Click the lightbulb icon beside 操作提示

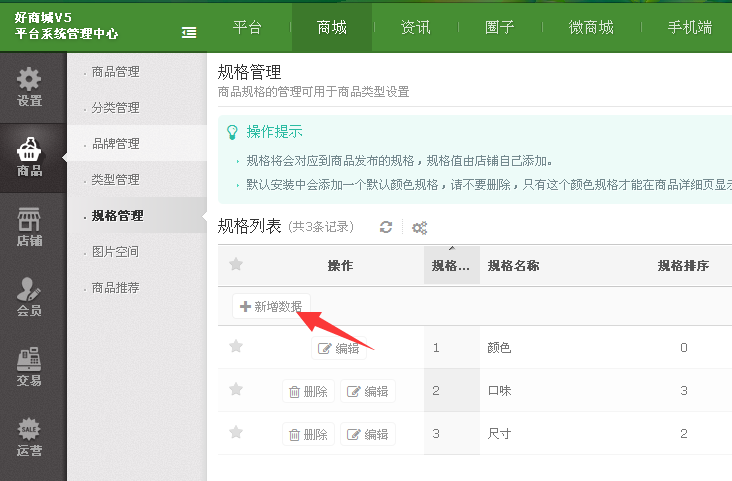232,132
